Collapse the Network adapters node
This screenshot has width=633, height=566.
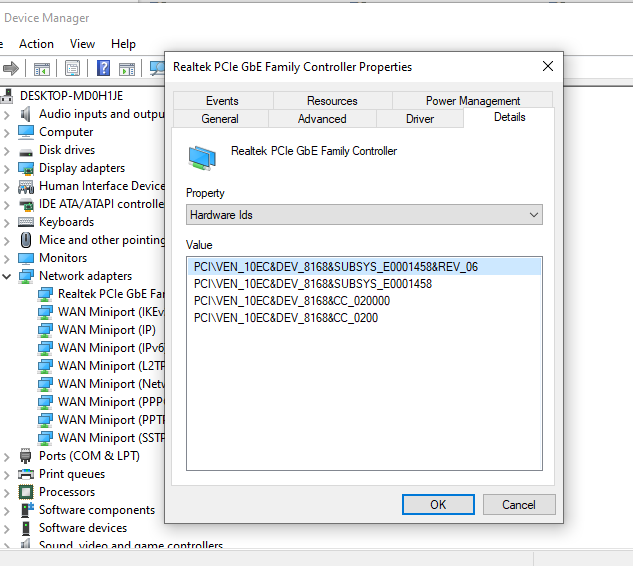(6, 277)
